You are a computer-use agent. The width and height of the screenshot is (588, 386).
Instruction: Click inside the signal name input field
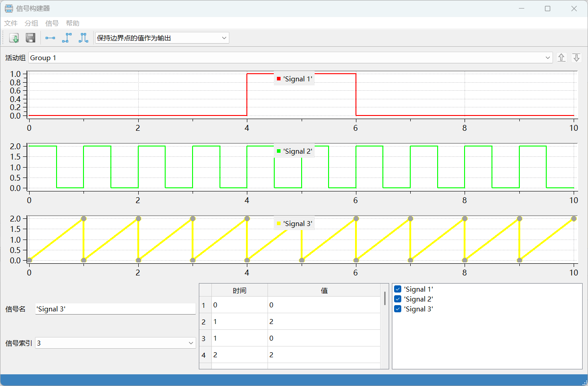(x=114, y=309)
